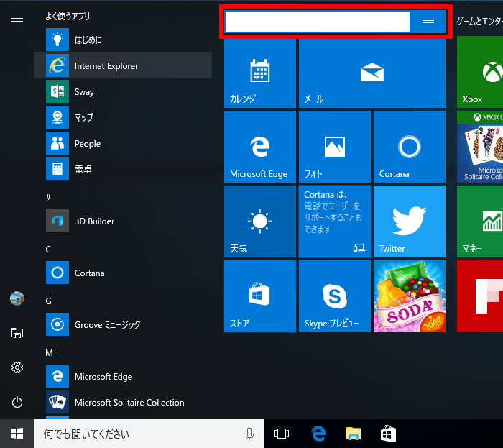Open the People app

(123, 143)
